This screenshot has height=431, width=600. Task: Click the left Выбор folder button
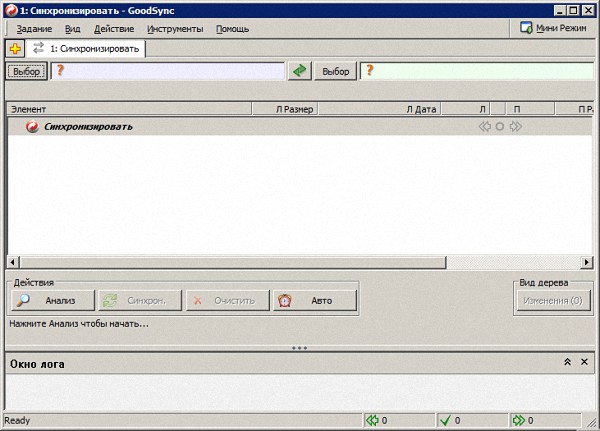pos(26,71)
